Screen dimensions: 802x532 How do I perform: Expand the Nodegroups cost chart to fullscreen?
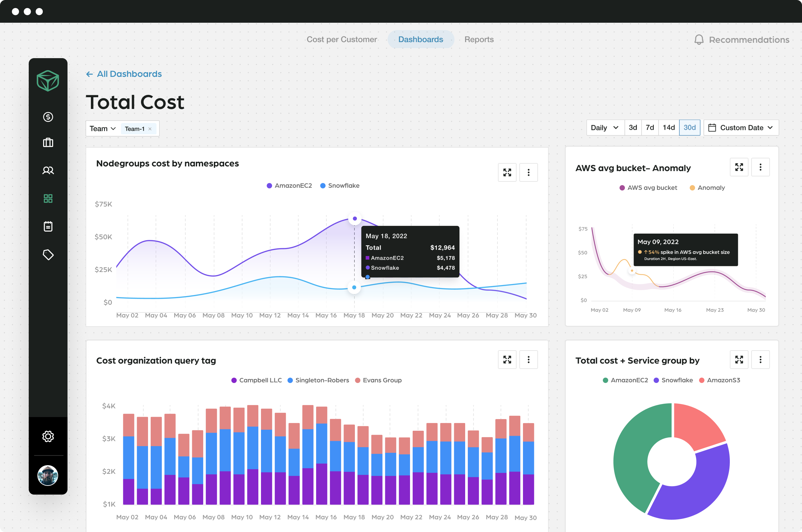pyautogui.click(x=507, y=172)
